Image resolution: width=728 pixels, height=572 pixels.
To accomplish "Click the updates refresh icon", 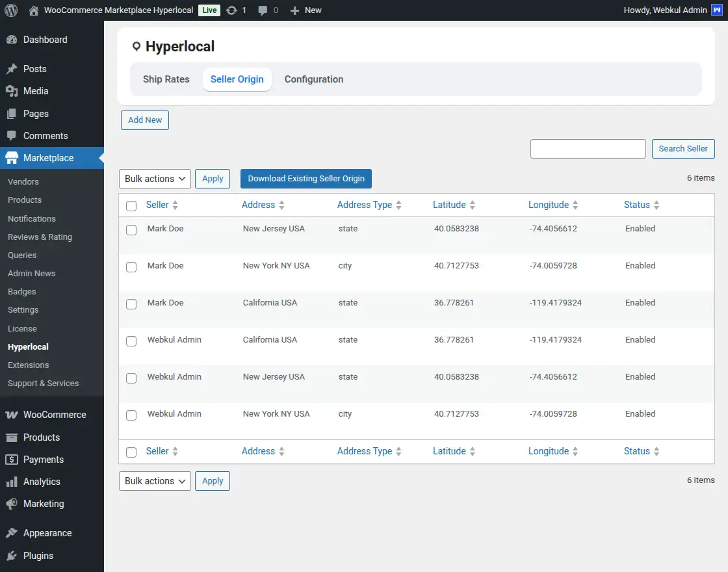I will click(231, 10).
